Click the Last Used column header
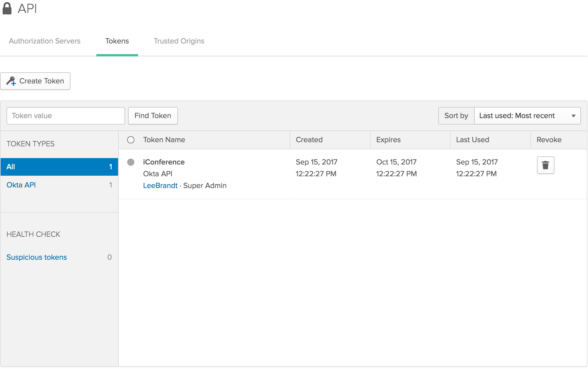This screenshot has width=588, height=369. coord(472,140)
